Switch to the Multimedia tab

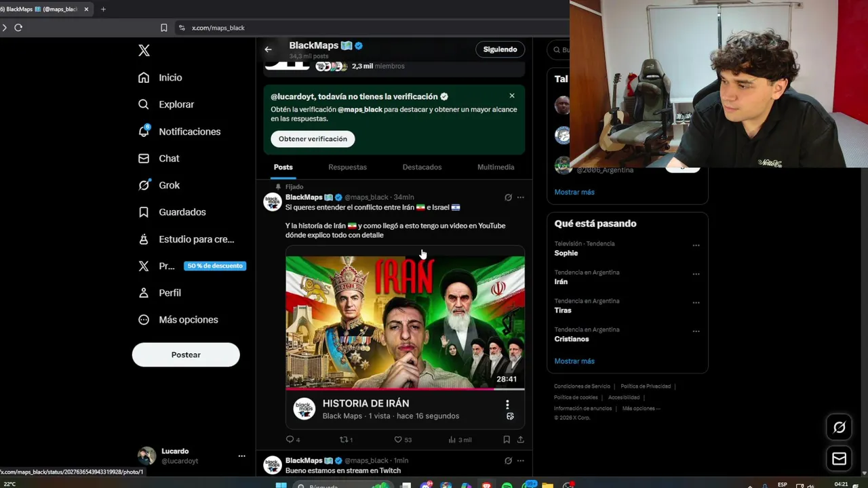tap(496, 167)
